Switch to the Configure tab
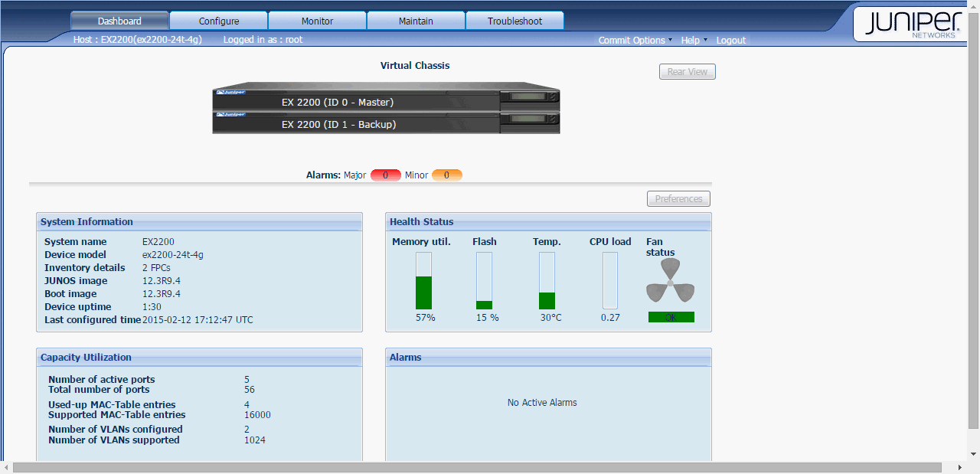980x474 pixels. [x=219, y=21]
